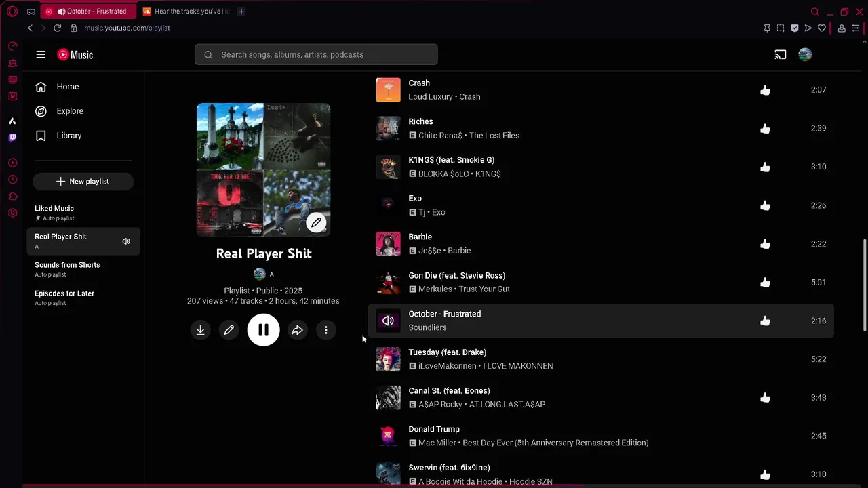Click the YouTube Music logo
Screen dimensions: 868x488
click(x=75, y=55)
